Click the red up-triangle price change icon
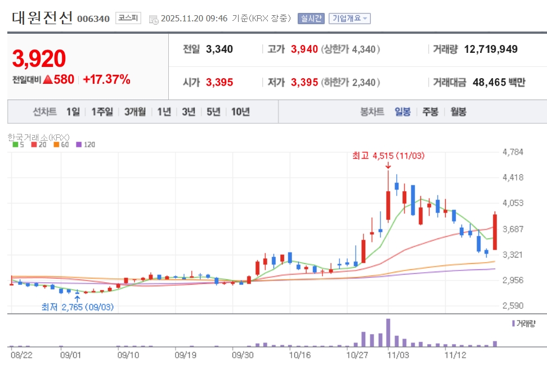Screen dimensions: 547x392 [x=48, y=80]
